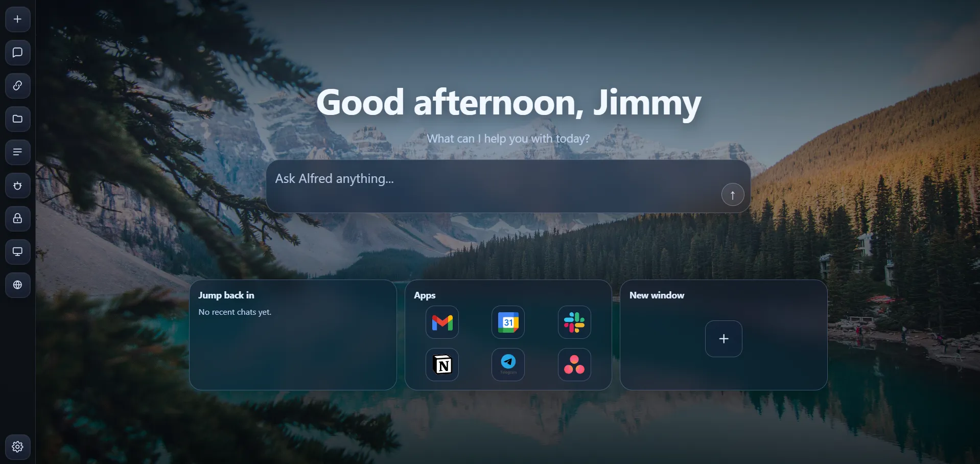Click the link chain icon in sidebar
Screen dimensions: 980x464
(x=17, y=86)
